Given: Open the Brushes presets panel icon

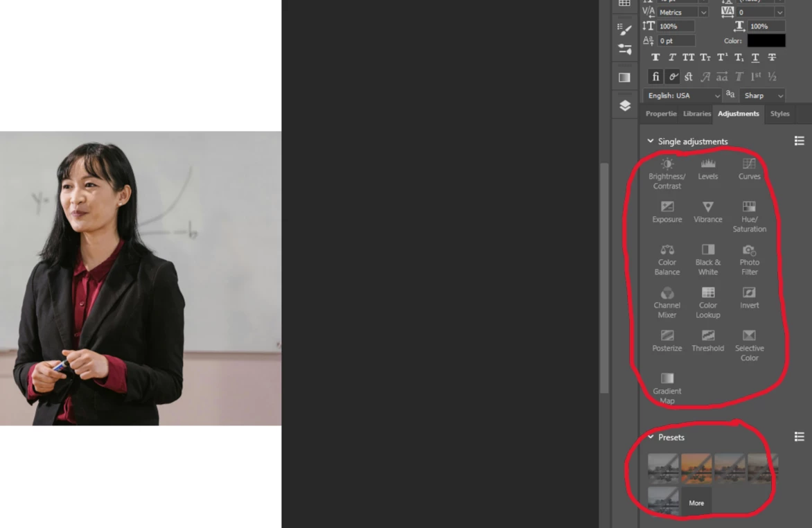Looking at the screenshot, I should 625,49.
